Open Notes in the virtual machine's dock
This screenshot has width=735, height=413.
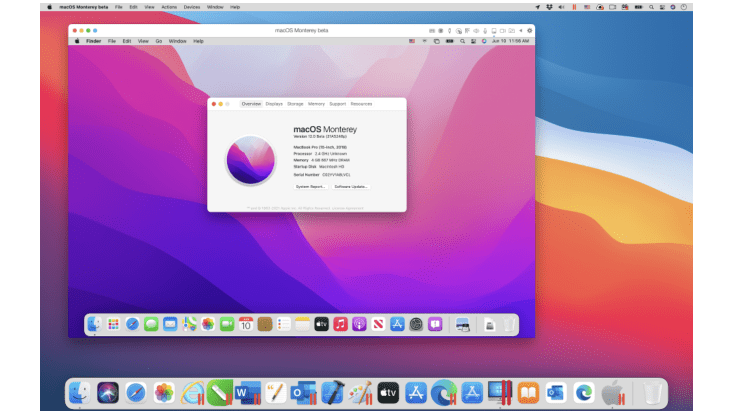(302, 324)
